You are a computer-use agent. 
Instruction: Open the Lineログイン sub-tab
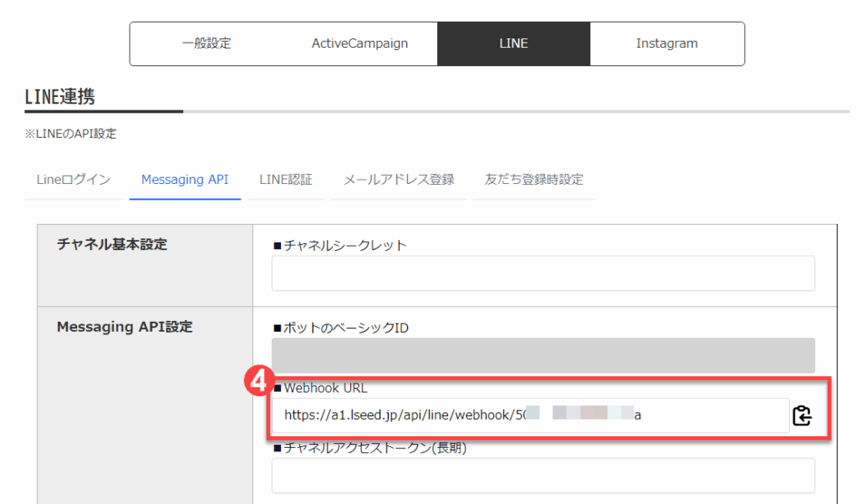(74, 180)
